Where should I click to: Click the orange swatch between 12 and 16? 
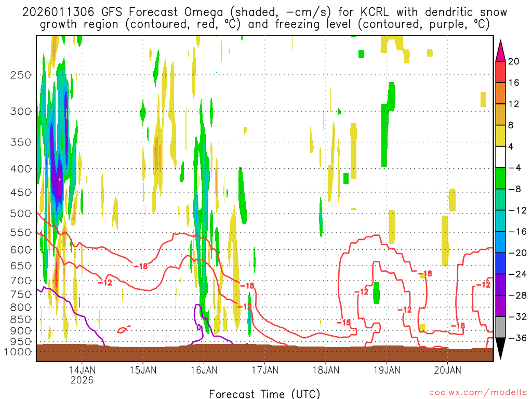500,93
